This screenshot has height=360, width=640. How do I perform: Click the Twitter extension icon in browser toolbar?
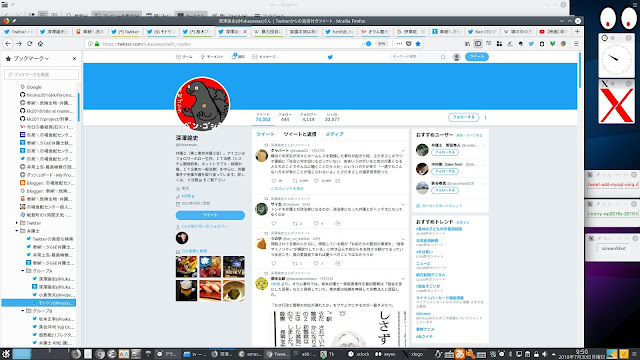coord(531,44)
